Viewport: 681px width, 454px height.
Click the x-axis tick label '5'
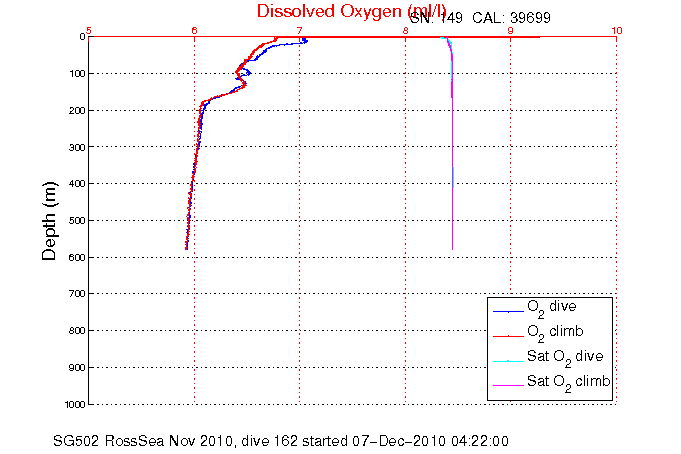[x=89, y=30]
